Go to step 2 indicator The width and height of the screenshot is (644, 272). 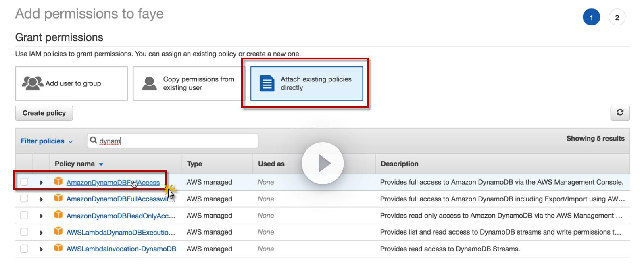point(617,17)
